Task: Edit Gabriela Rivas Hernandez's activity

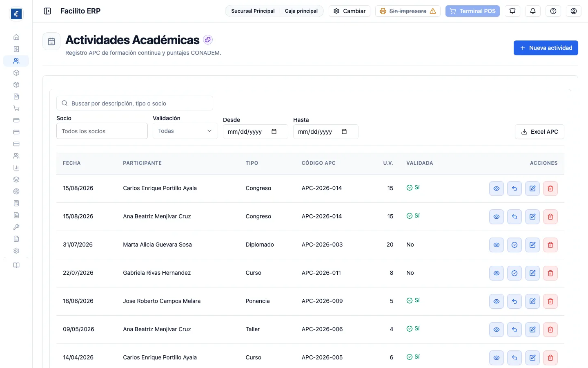Action: tap(532, 273)
